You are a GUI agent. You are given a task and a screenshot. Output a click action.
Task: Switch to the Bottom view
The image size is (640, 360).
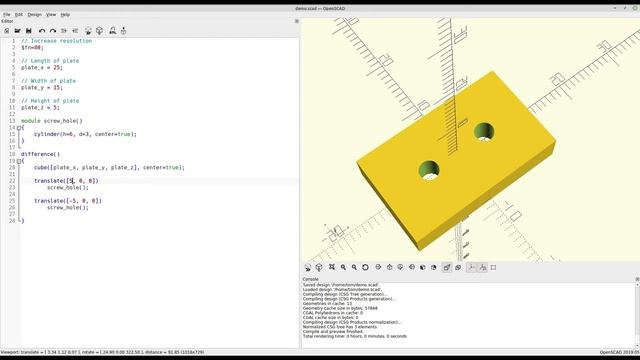[x=400, y=267]
